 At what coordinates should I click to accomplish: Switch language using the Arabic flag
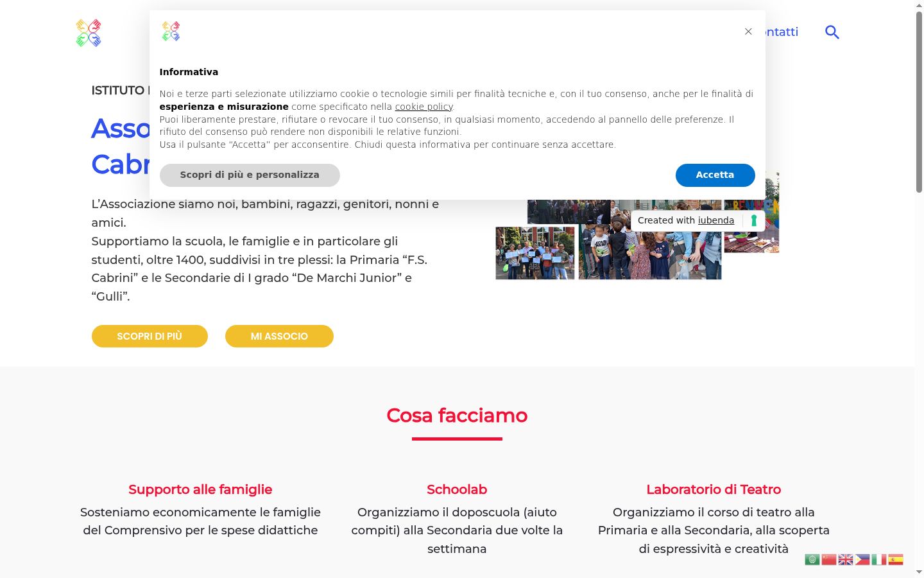point(812,559)
